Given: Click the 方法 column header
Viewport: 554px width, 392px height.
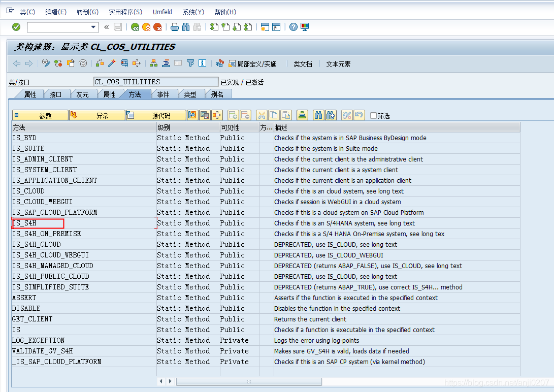Looking at the screenshot, I should 84,127.
